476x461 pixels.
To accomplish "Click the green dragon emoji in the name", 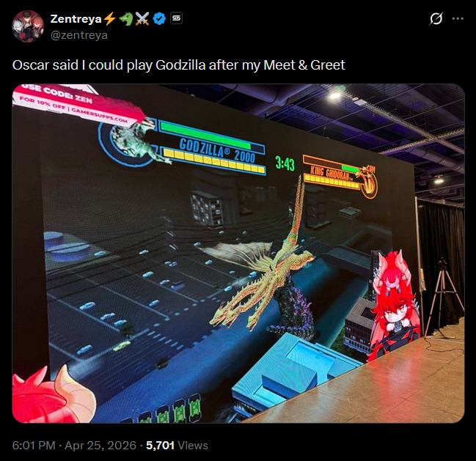I will 126,19.
